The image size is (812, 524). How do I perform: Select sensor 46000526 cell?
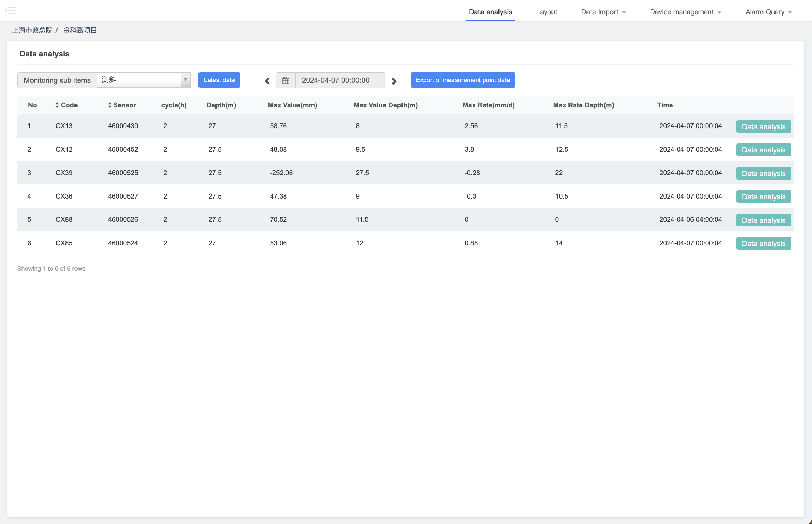coord(123,219)
